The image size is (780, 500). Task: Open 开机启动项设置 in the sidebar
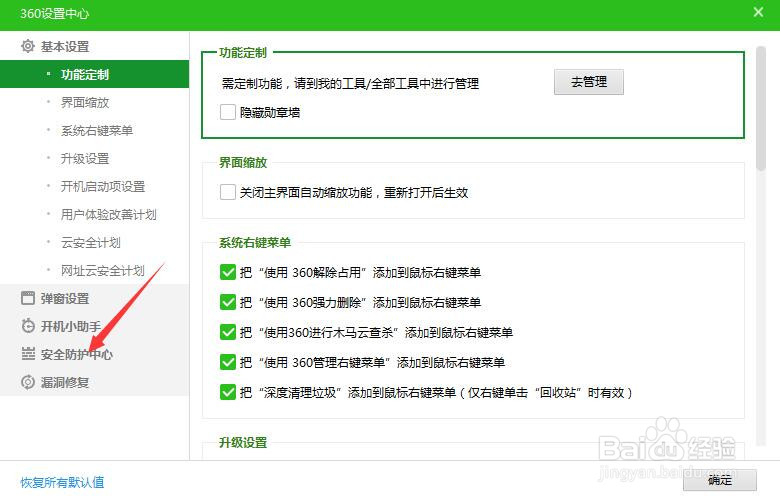[95, 187]
